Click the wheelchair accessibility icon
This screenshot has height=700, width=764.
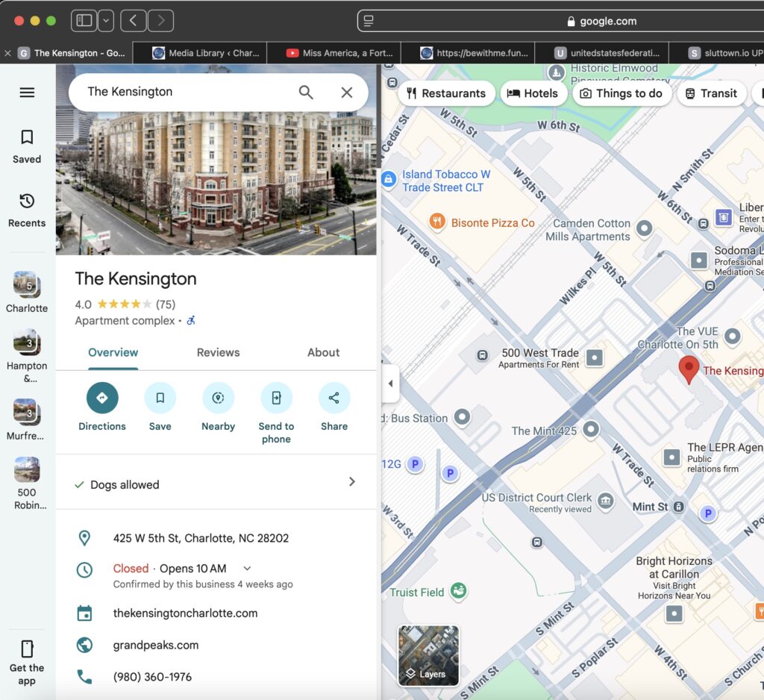pos(191,320)
